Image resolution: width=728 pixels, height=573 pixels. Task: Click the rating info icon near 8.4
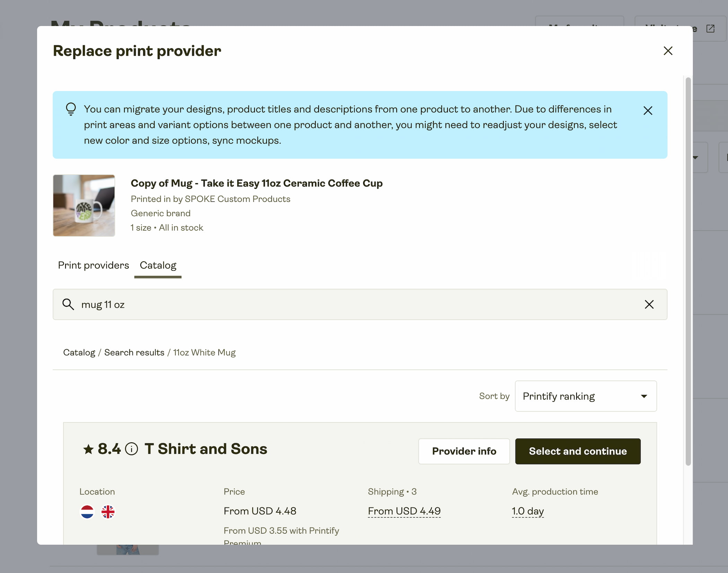(x=131, y=449)
